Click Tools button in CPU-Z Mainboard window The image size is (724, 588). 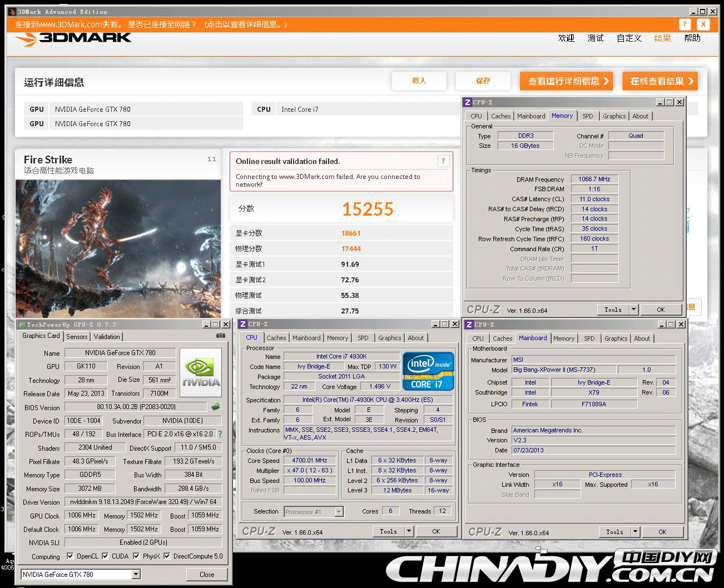tap(615, 532)
